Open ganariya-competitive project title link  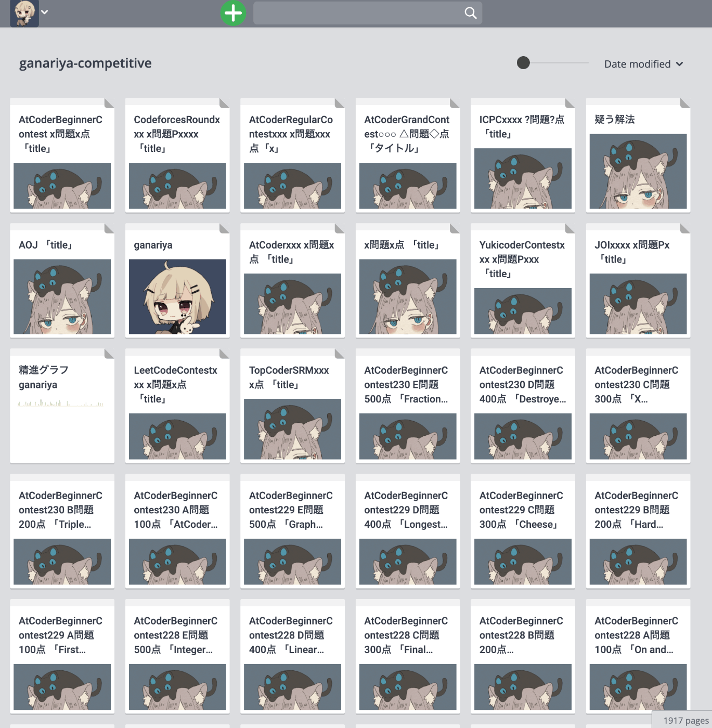click(x=85, y=63)
